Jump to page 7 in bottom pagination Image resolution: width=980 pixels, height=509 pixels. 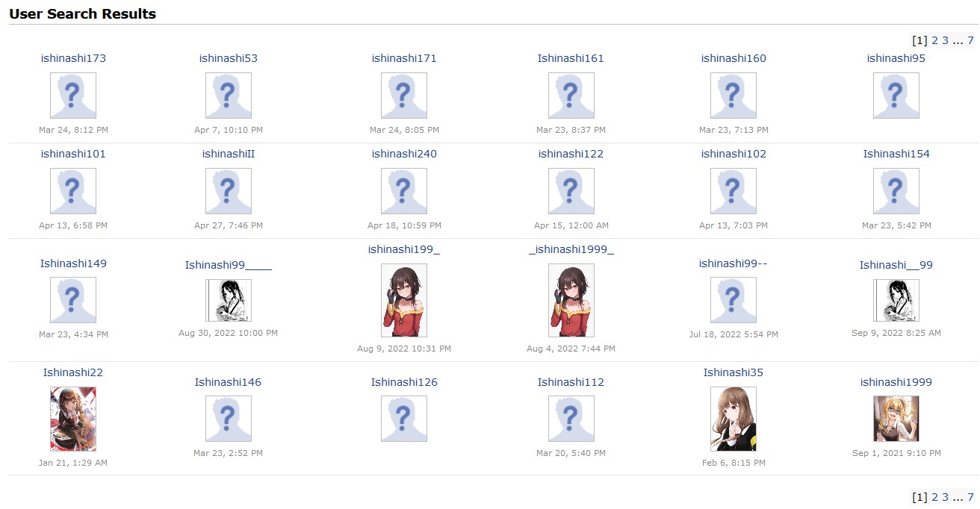[x=971, y=497]
